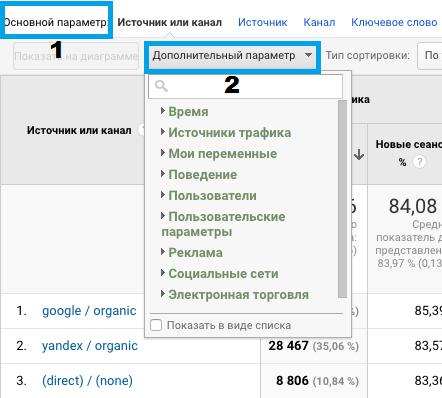Viewport: 442px width, 398px height.
Task: Click the dimension search input field
Action: point(245,86)
